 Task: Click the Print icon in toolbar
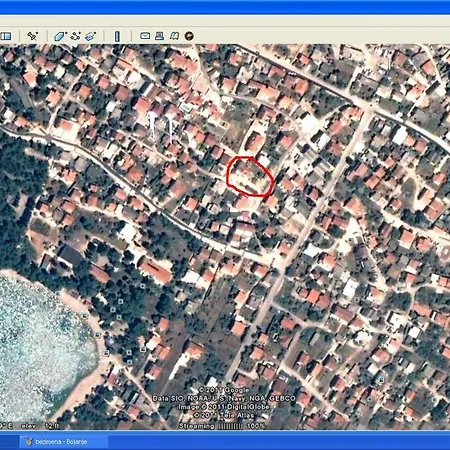pyautogui.click(x=159, y=36)
